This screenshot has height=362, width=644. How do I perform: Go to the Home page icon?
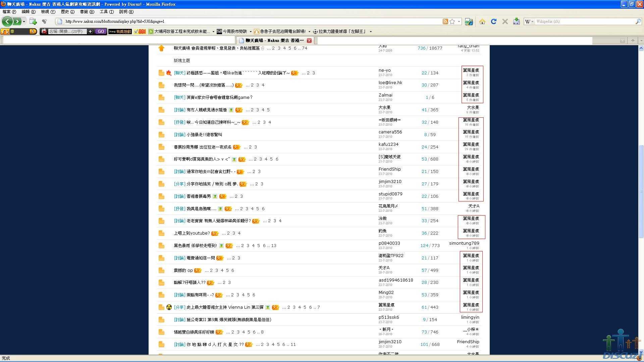[x=482, y=21]
